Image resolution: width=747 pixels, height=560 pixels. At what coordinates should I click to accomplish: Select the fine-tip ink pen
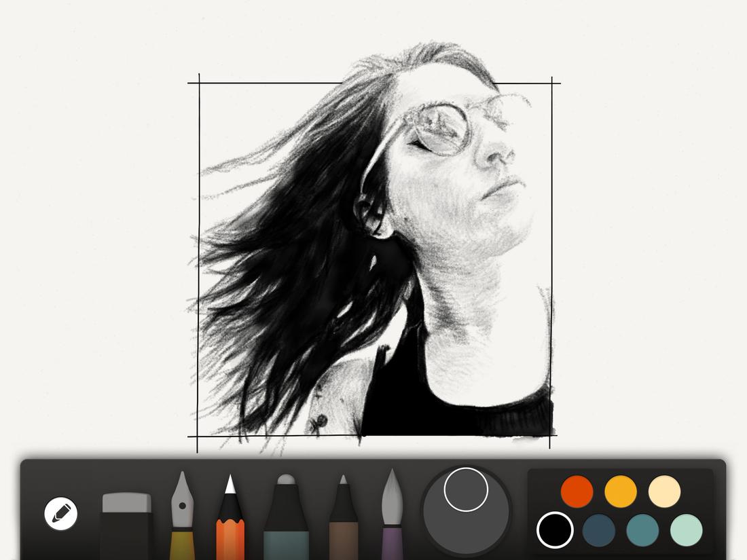343,516
